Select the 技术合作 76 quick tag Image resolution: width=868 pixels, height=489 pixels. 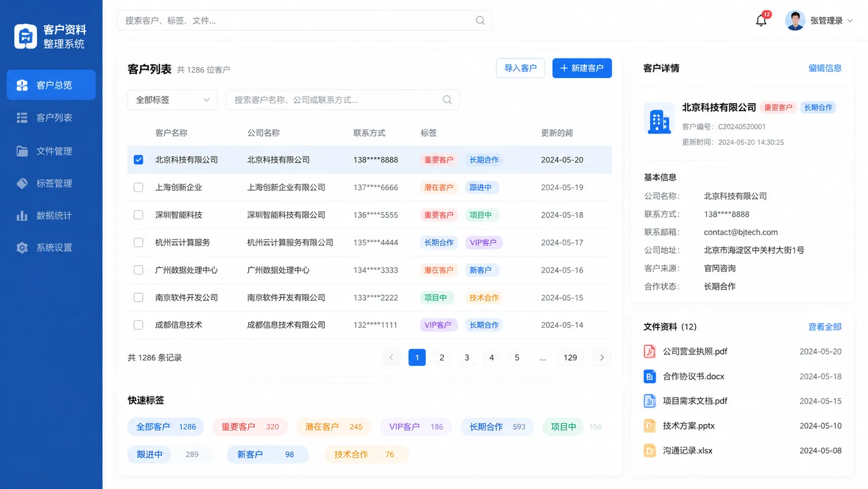(x=367, y=454)
